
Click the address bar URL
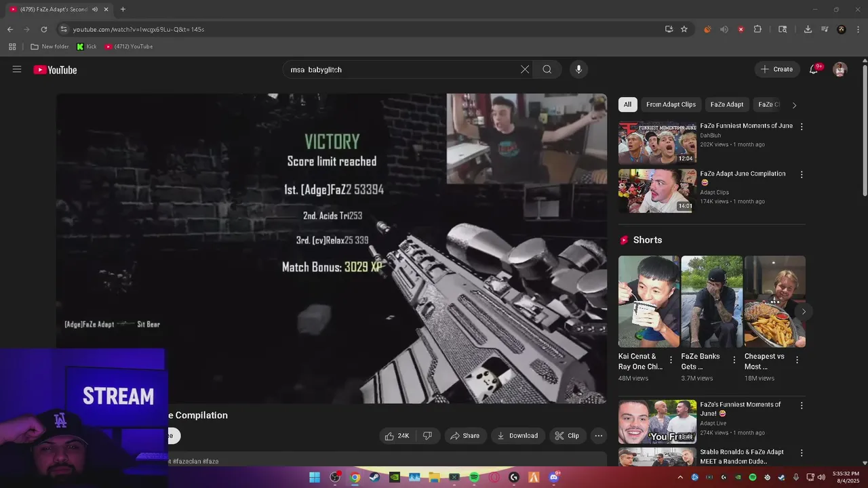click(x=138, y=29)
